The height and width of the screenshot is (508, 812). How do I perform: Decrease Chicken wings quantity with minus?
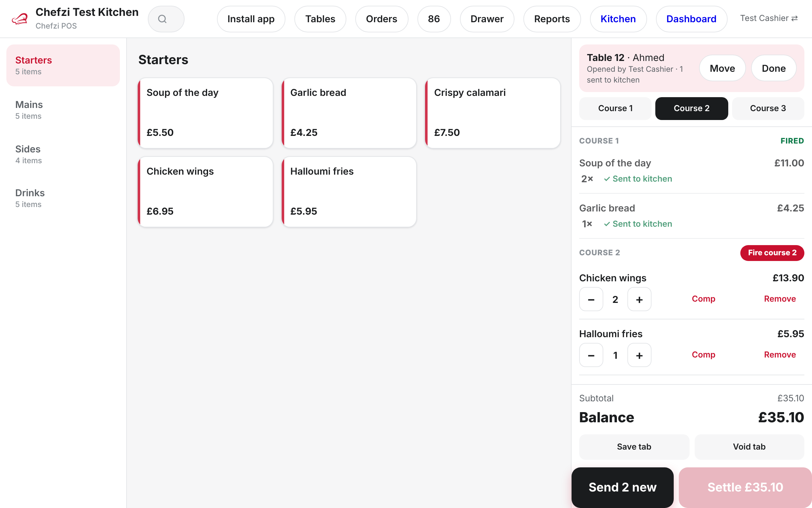[x=591, y=299]
